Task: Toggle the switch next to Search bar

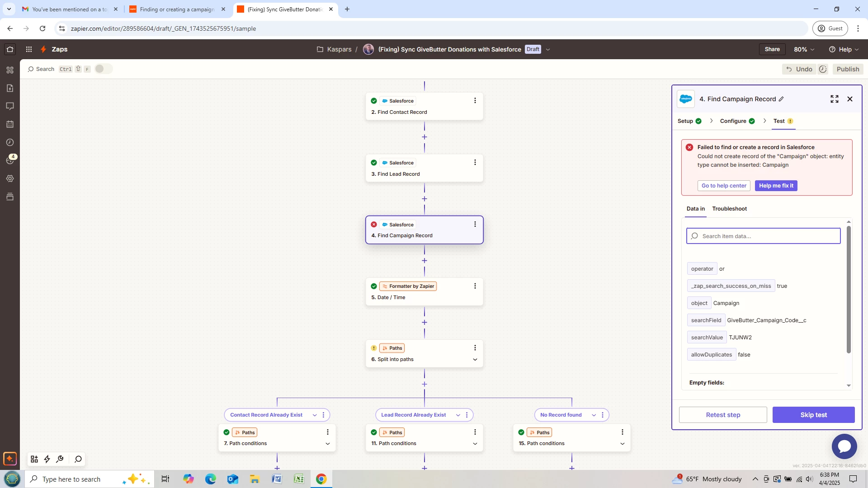Action: pyautogui.click(x=103, y=69)
